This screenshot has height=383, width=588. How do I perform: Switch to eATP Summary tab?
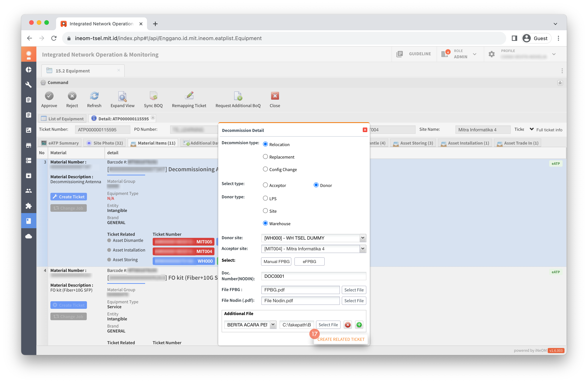click(60, 143)
